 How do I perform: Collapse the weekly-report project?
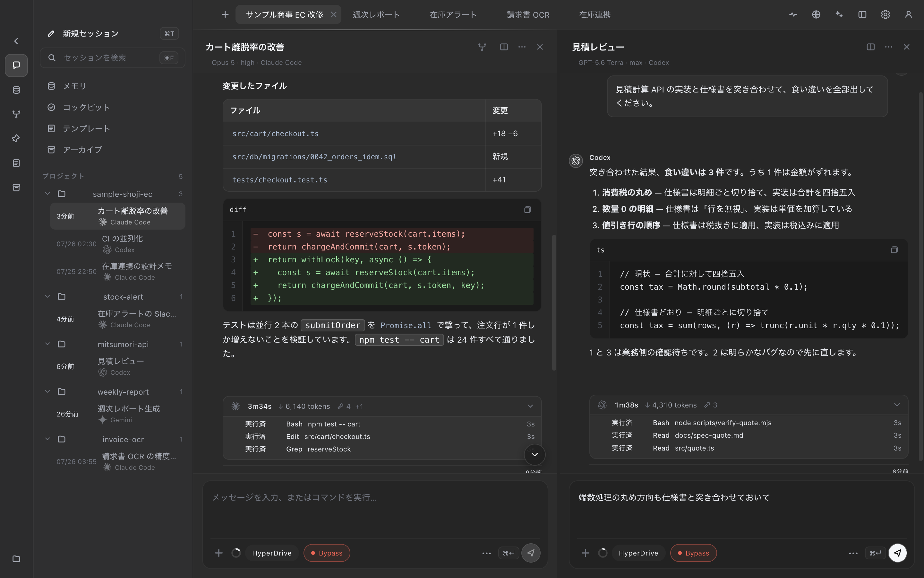48,392
